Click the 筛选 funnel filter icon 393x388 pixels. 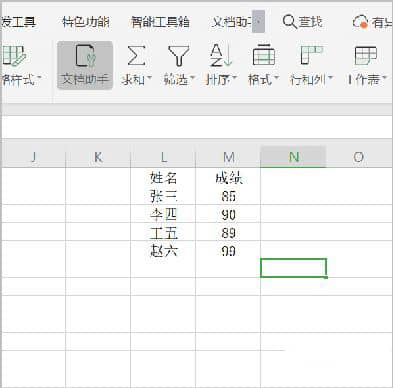pos(179,55)
